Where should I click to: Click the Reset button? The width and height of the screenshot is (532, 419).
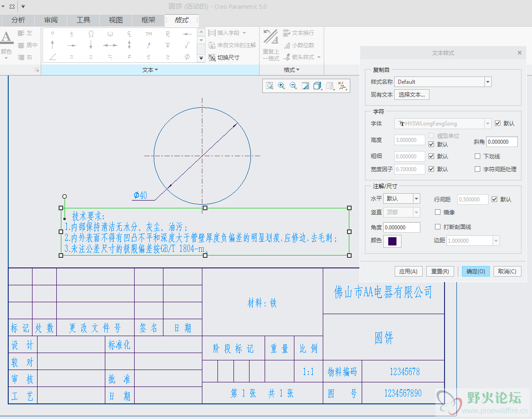coord(440,272)
